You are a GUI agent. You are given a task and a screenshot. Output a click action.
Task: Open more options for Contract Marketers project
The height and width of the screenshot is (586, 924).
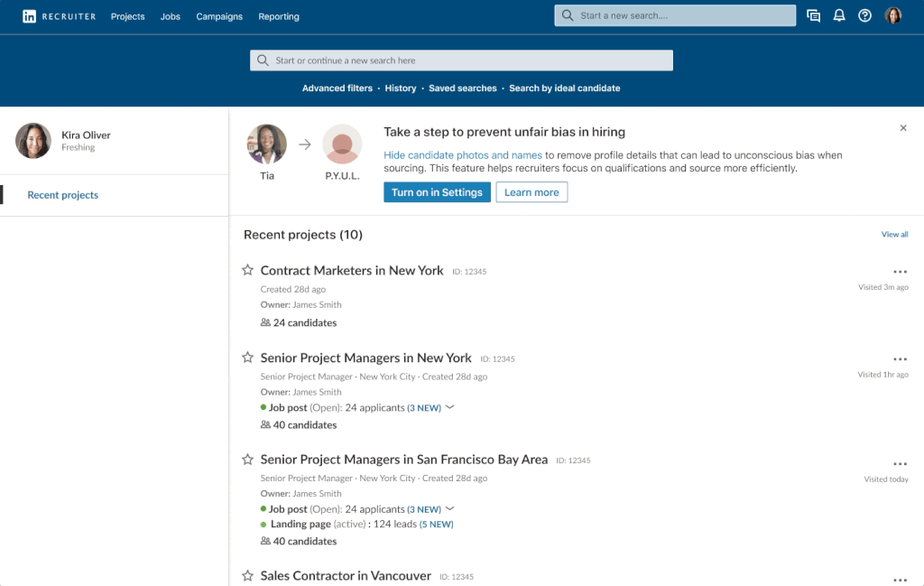[x=899, y=272]
